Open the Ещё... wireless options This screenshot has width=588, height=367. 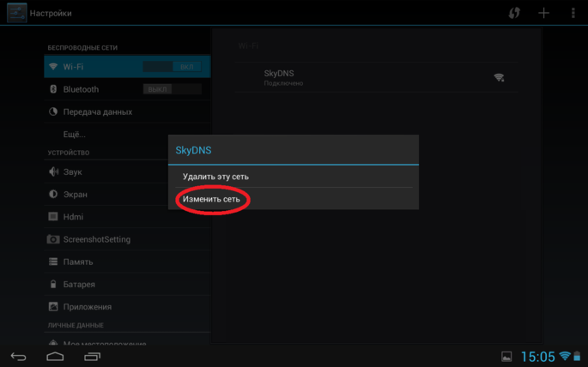tap(127, 134)
